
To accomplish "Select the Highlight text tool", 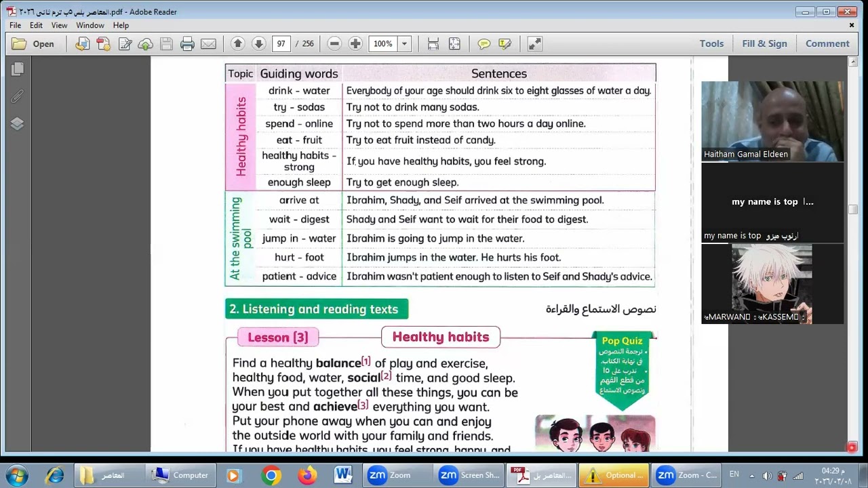I will point(505,43).
